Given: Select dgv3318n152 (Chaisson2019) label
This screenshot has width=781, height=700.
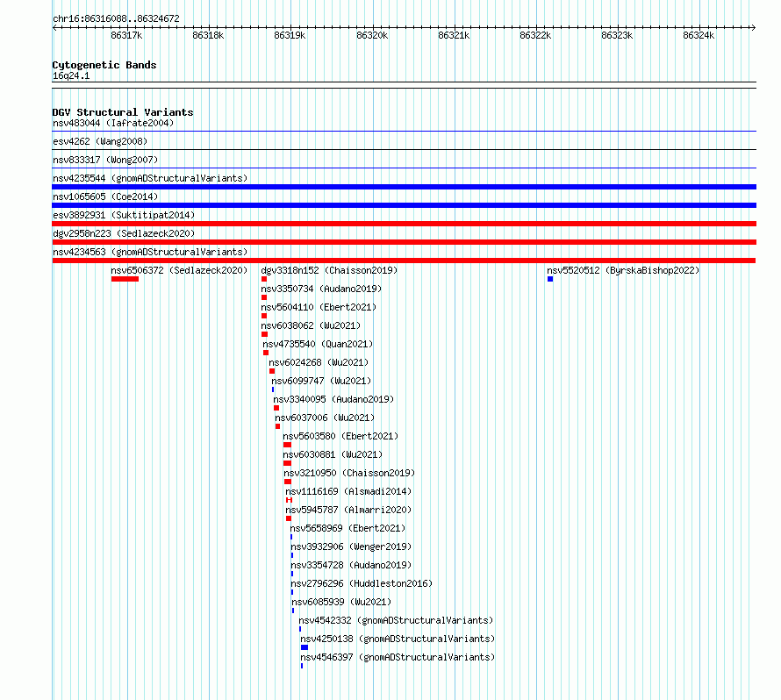Looking at the screenshot, I should pos(329,270).
